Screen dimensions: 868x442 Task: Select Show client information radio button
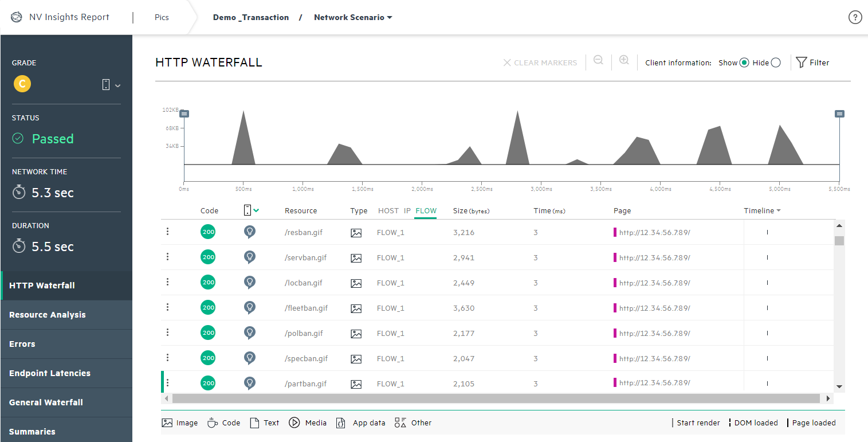click(x=744, y=63)
